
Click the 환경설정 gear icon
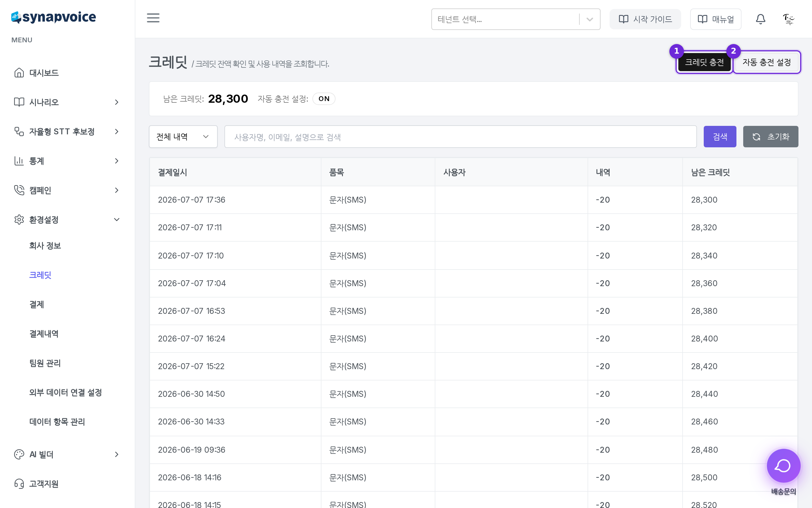19,219
